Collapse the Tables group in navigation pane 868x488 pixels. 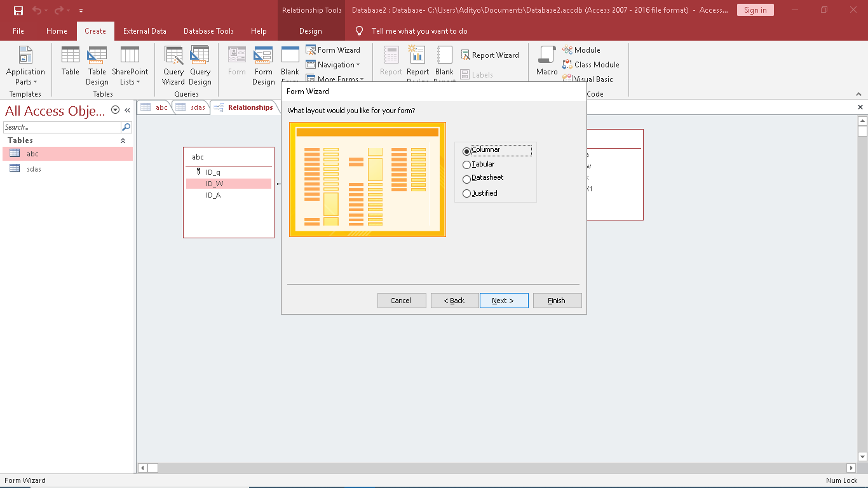coord(123,140)
